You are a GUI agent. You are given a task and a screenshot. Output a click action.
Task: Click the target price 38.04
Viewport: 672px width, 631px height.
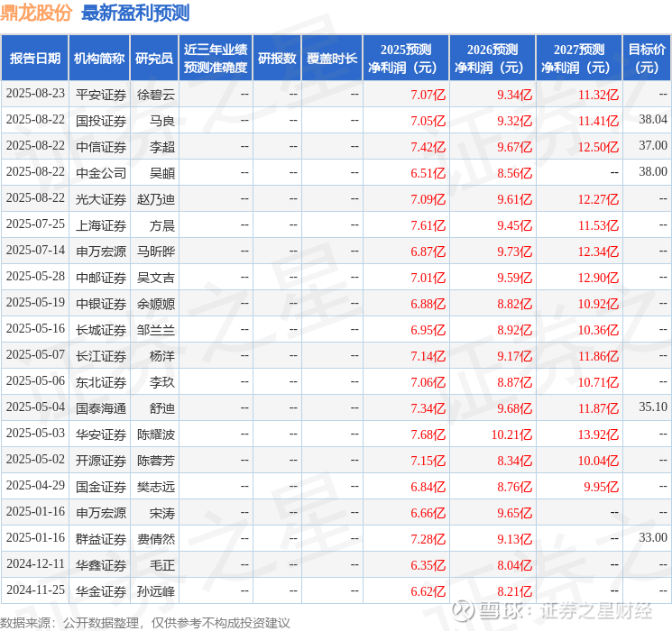653,120
